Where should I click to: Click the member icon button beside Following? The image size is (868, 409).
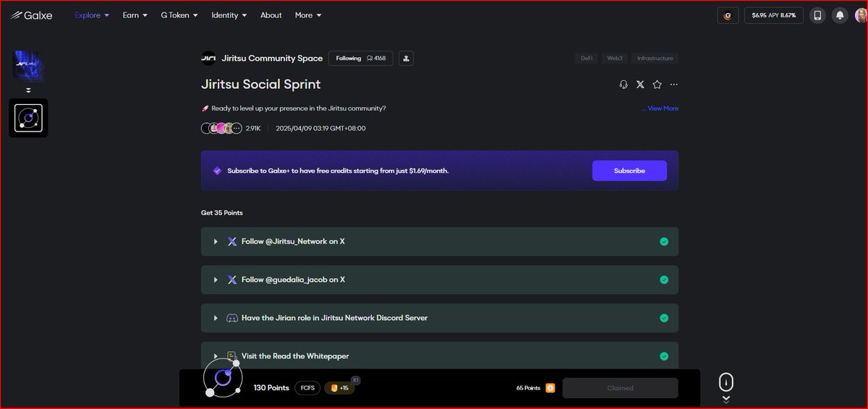tap(406, 59)
